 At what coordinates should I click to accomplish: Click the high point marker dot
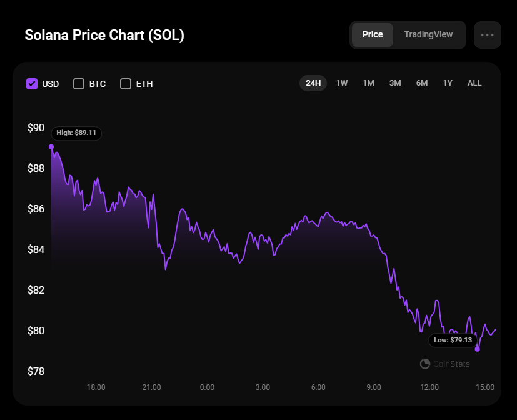(51, 147)
